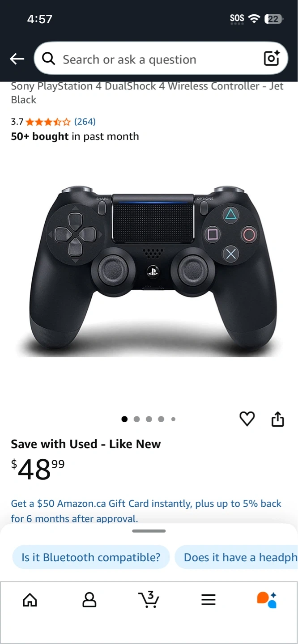Ask "Does it have a headphone" question

tap(236, 557)
